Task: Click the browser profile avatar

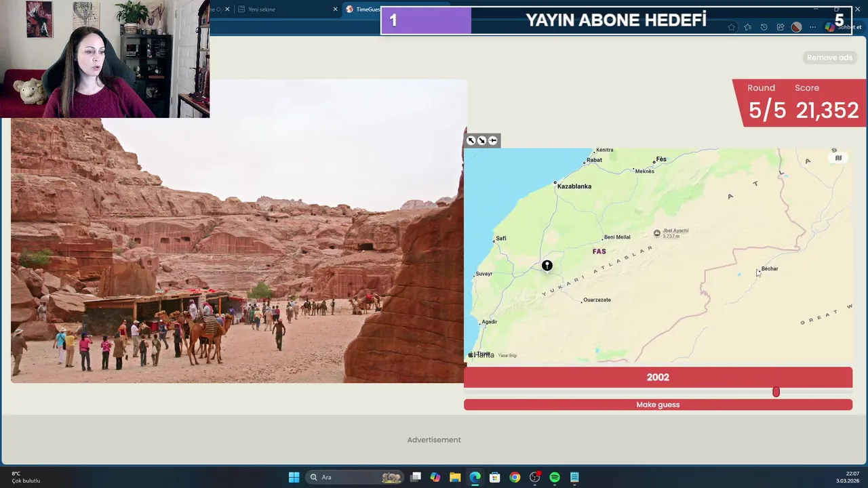Action: [796, 27]
